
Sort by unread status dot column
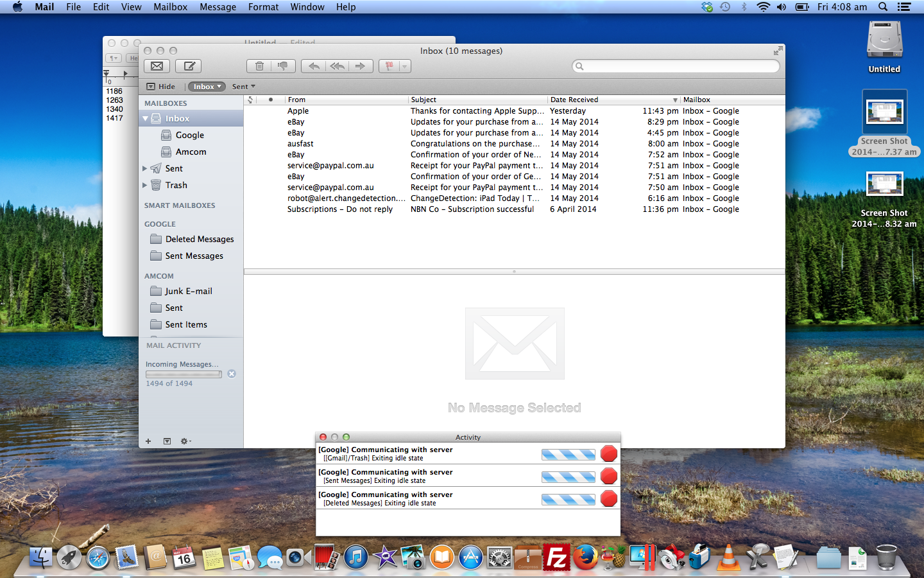click(x=271, y=100)
